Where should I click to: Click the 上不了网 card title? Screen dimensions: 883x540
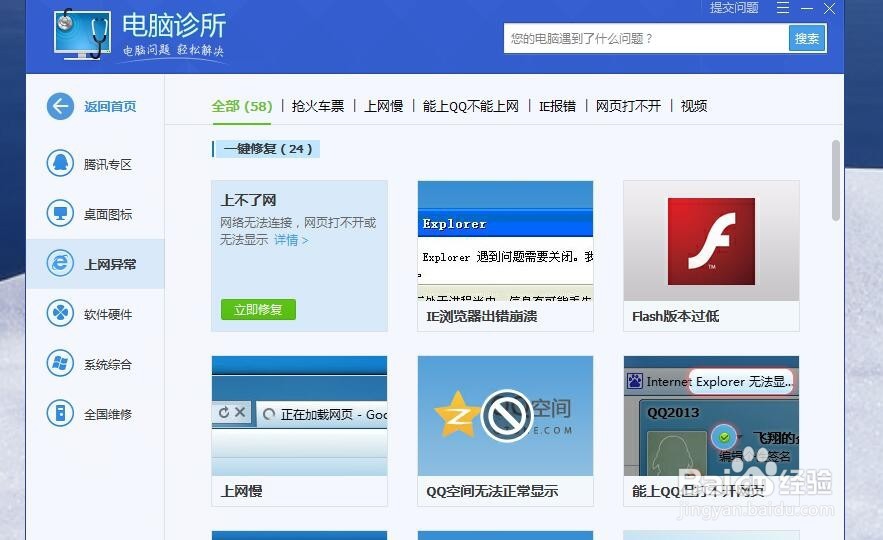click(248, 200)
